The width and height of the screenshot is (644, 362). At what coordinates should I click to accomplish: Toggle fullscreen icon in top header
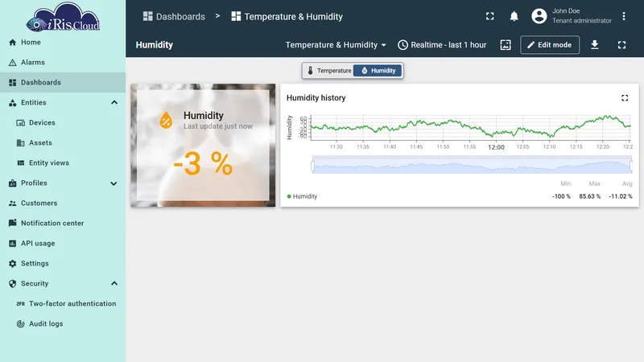(x=489, y=16)
